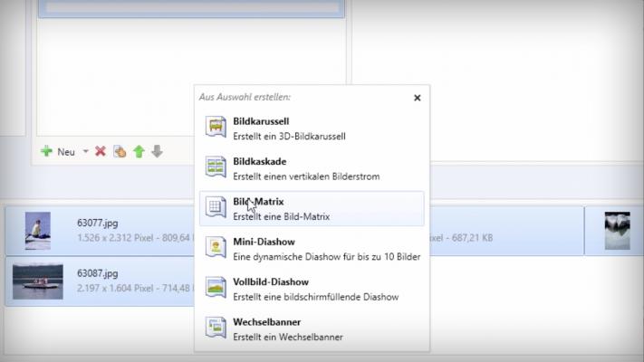
Task: Click the gray move down arrow
Action: tap(157, 152)
